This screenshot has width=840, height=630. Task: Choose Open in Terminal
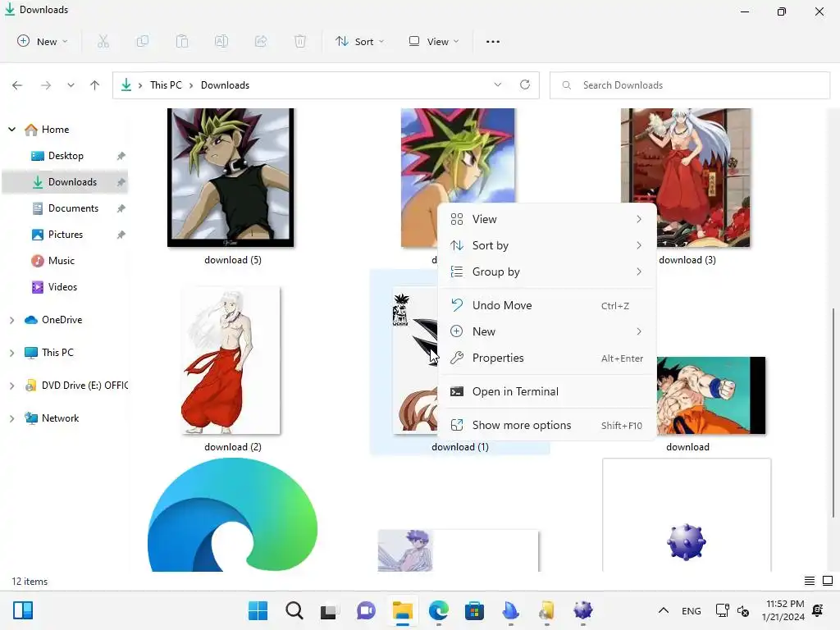click(x=547, y=391)
